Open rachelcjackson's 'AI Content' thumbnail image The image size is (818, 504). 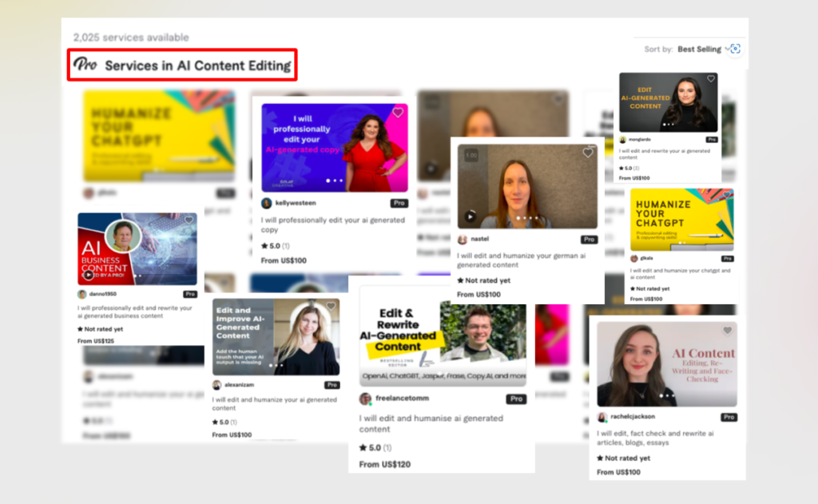667,364
